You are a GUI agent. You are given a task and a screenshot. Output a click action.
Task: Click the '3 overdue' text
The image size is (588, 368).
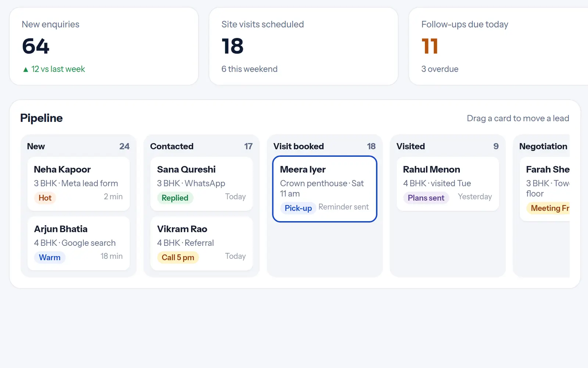(440, 69)
